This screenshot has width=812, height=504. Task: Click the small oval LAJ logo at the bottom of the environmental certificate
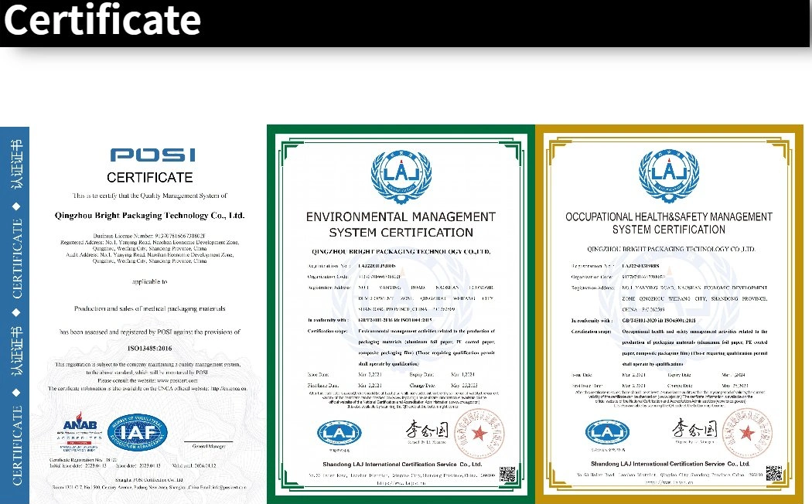(339, 433)
